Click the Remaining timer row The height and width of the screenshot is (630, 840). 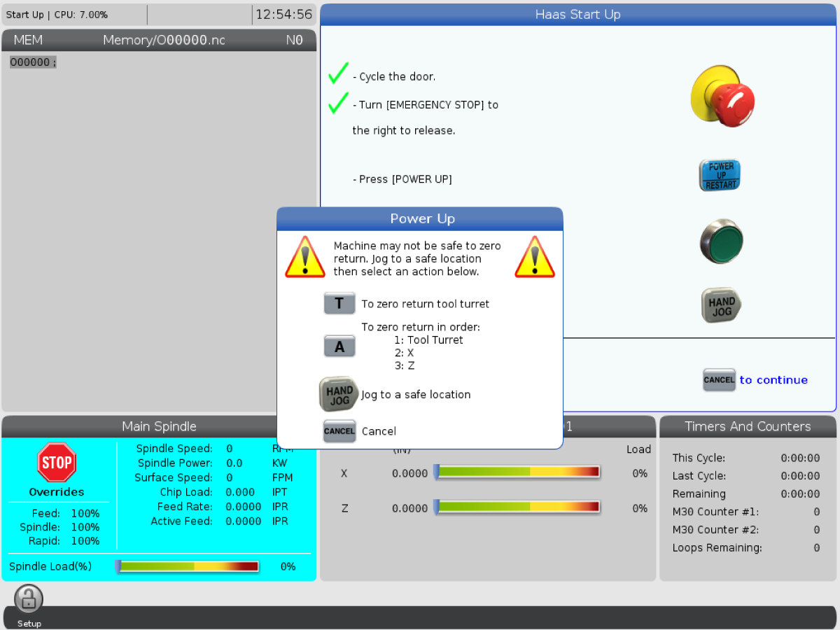click(x=746, y=494)
